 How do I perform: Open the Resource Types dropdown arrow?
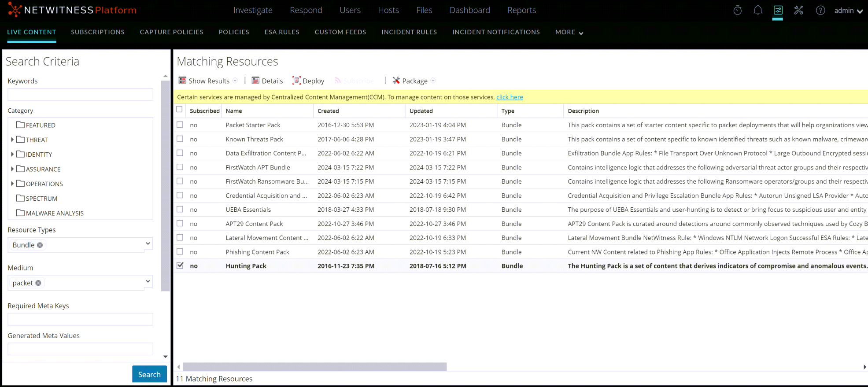click(148, 243)
